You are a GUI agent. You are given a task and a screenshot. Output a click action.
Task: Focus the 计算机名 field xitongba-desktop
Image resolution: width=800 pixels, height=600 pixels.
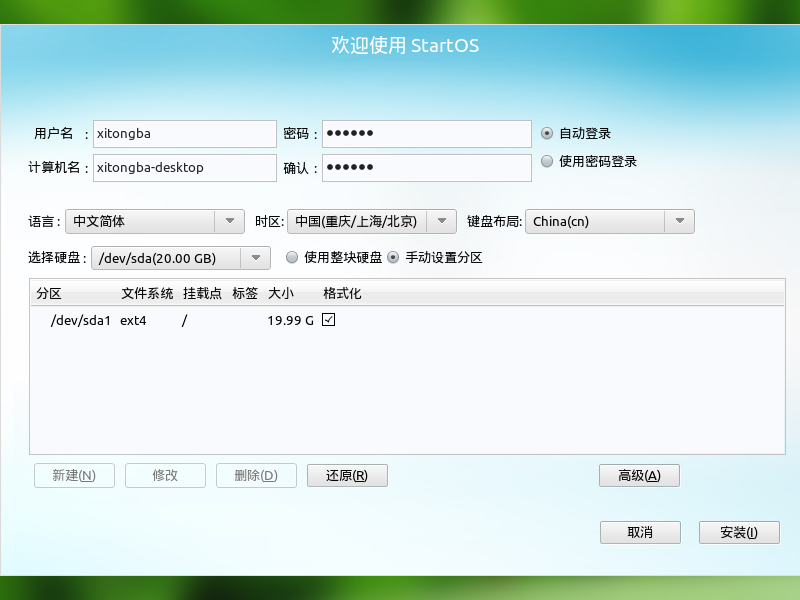pos(185,168)
